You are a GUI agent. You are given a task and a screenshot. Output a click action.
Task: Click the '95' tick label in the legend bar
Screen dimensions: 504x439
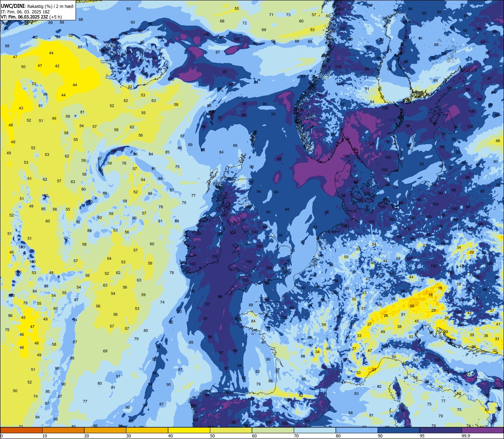click(x=422, y=436)
